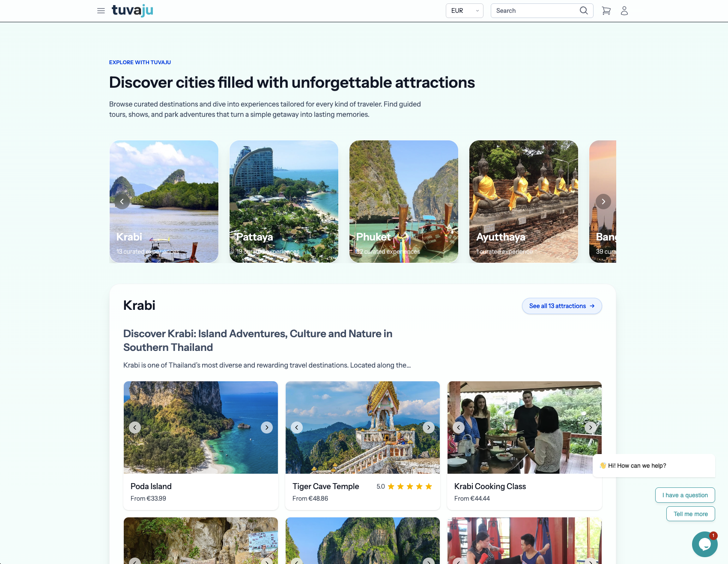This screenshot has height=564, width=728.
Task: Open the user account icon
Action: [x=624, y=11]
